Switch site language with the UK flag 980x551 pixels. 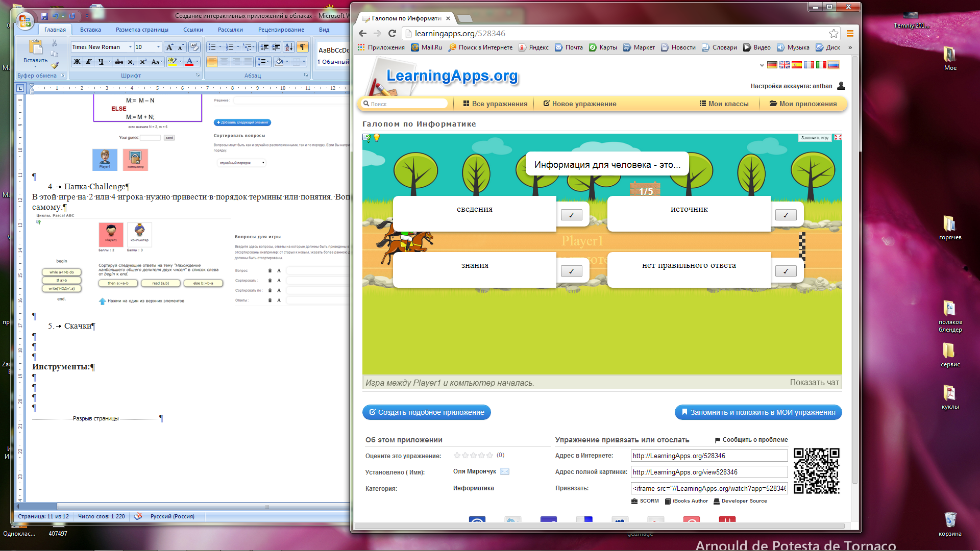[x=784, y=65]
